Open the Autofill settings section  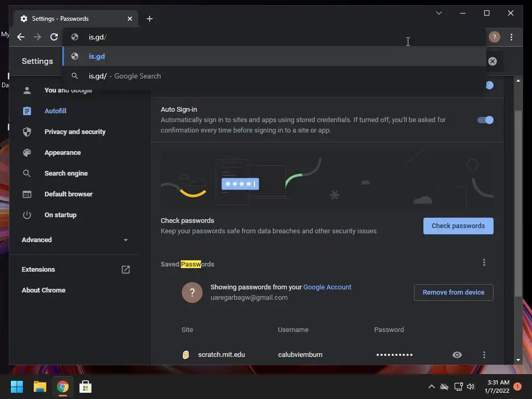click(55, 111)
